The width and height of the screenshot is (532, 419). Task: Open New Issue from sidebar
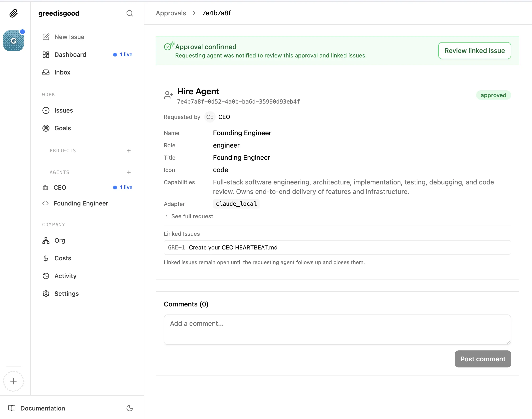[69, 37]
